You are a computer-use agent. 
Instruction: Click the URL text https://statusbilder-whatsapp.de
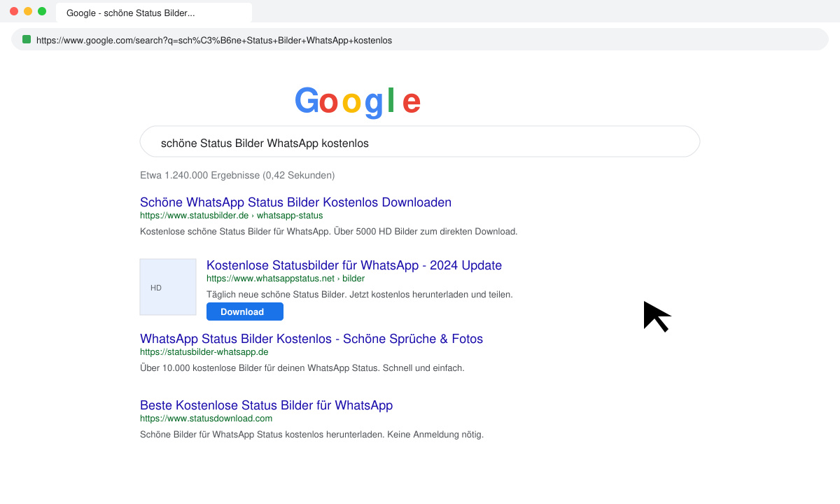(204, 352)
